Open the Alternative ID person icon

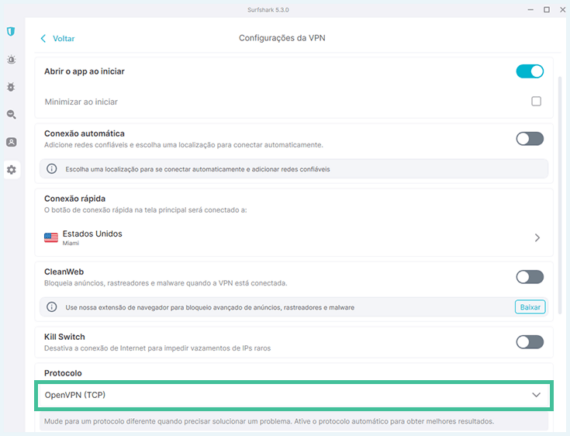(11, 142)
